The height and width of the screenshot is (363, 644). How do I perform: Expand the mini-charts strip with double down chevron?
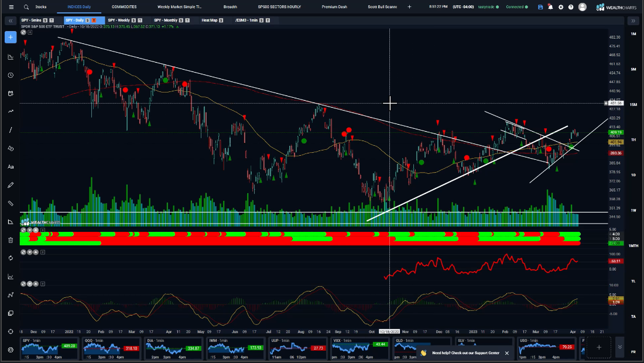(x=620, y=347)
